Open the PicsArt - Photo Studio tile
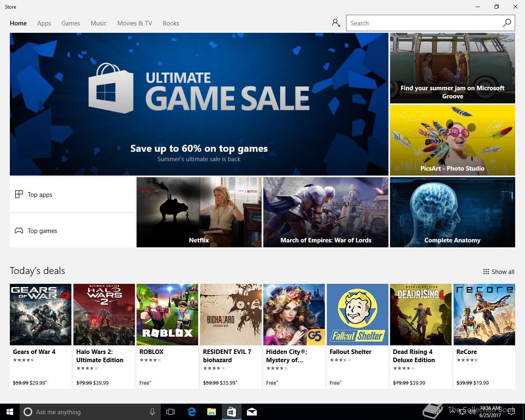The height and width of the screenshot is (420, 525). 452,140
